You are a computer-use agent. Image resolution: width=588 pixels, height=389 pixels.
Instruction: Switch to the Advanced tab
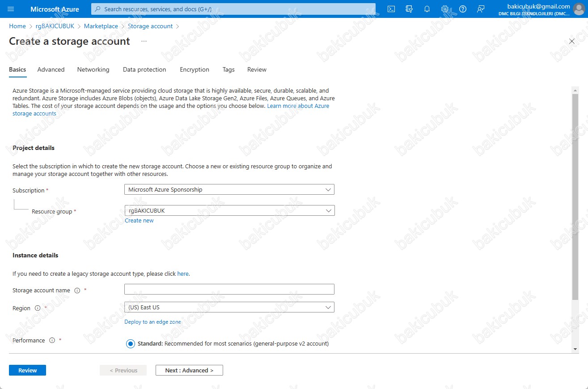tap(51, 69)
